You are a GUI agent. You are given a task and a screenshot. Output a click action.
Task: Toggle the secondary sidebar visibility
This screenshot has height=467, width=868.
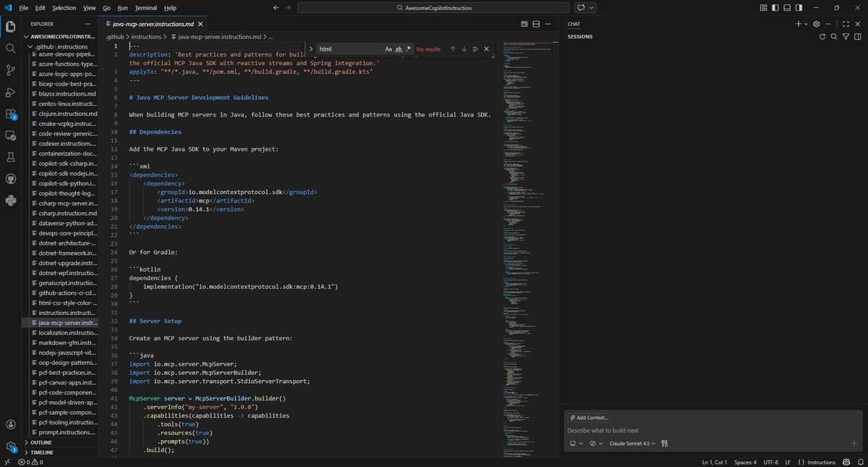pos(799,8)
